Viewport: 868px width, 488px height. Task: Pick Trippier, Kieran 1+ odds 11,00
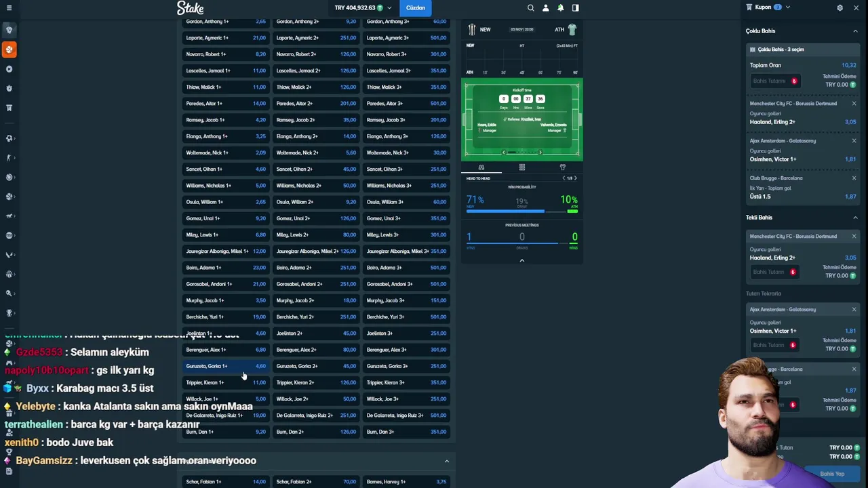click(x=226, y=382)
